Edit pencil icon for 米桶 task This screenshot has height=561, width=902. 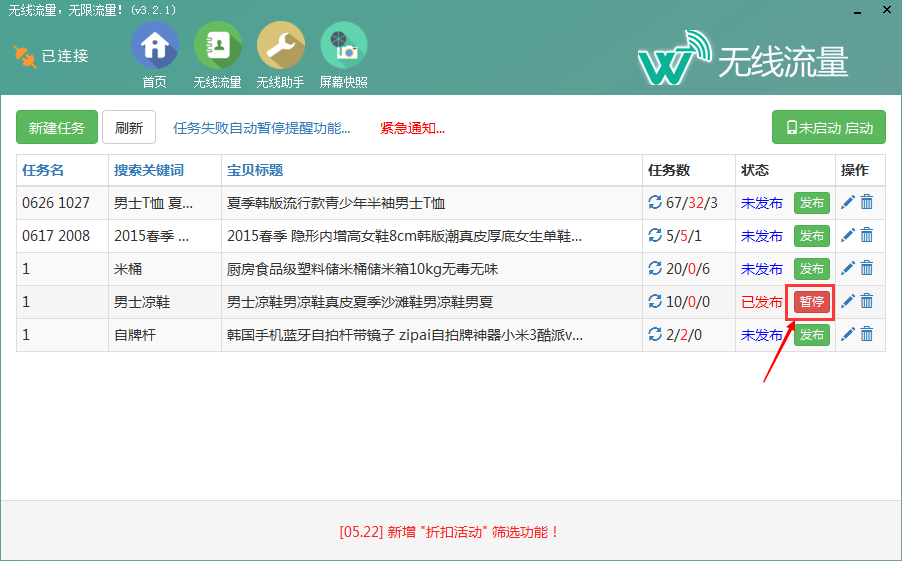click(x=847, y=268)
